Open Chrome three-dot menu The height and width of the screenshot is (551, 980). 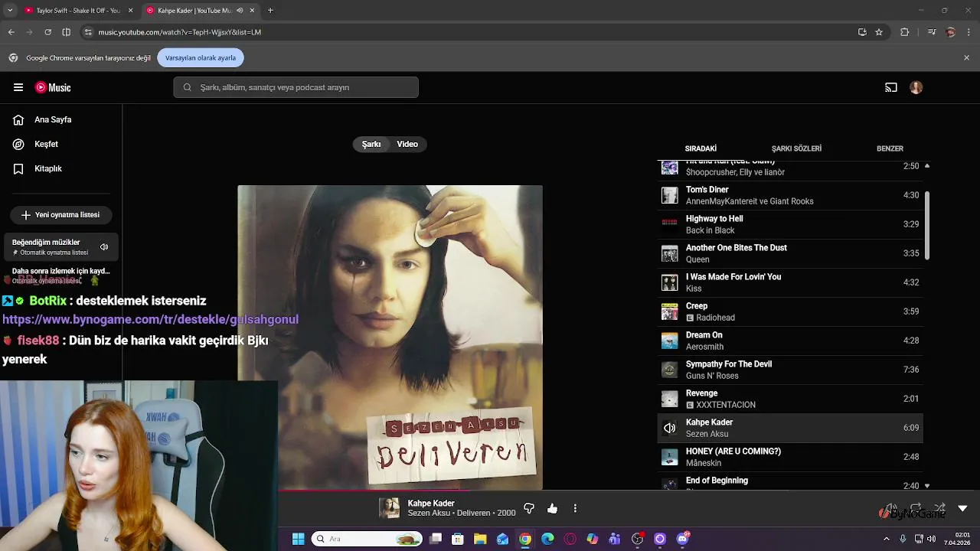coord(969,32)
